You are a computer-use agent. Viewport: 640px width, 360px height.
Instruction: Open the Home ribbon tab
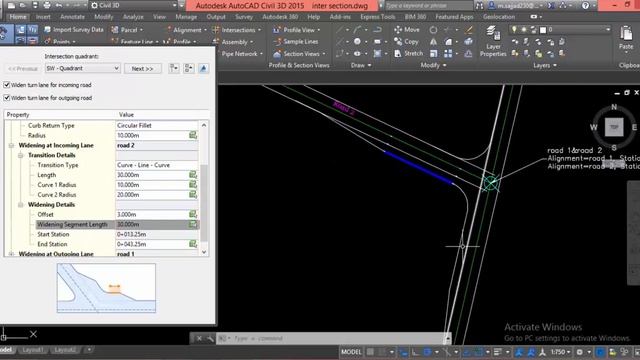point(18,17)
